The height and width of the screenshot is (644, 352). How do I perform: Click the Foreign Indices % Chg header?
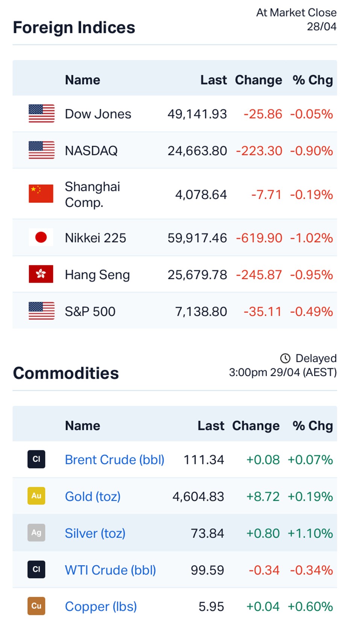(x=313, y=80)
